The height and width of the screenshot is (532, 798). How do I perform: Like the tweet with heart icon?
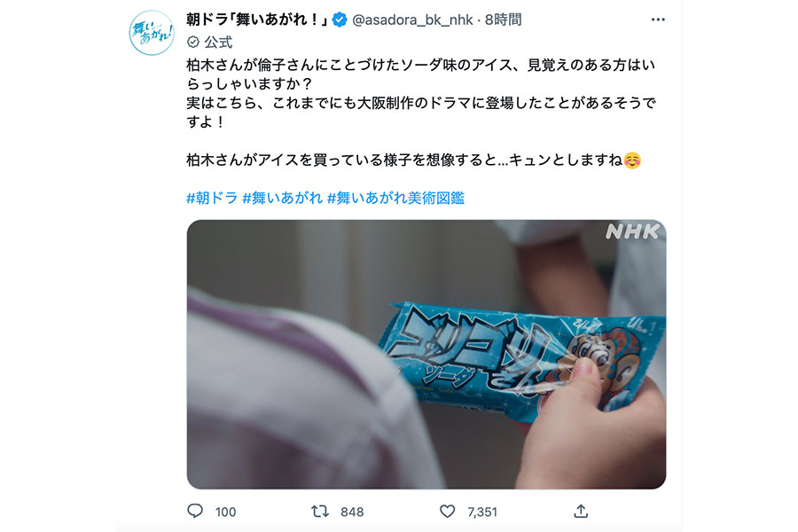[448, 511]
